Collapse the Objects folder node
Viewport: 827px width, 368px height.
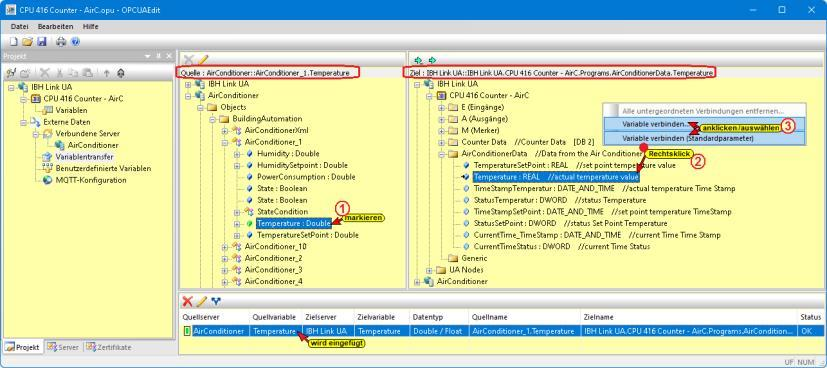coord(200,108)
